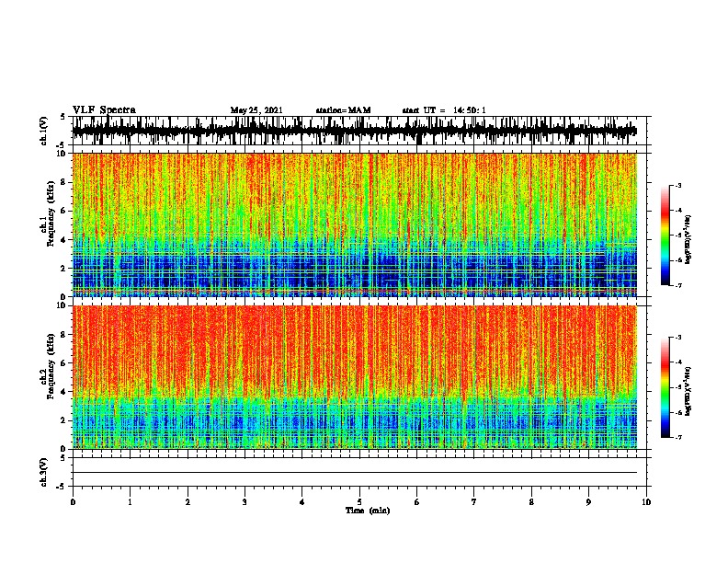This screenshot has width=728, height=563.
Task: Click the time axis tick label "4"
Action: (302, 502)
